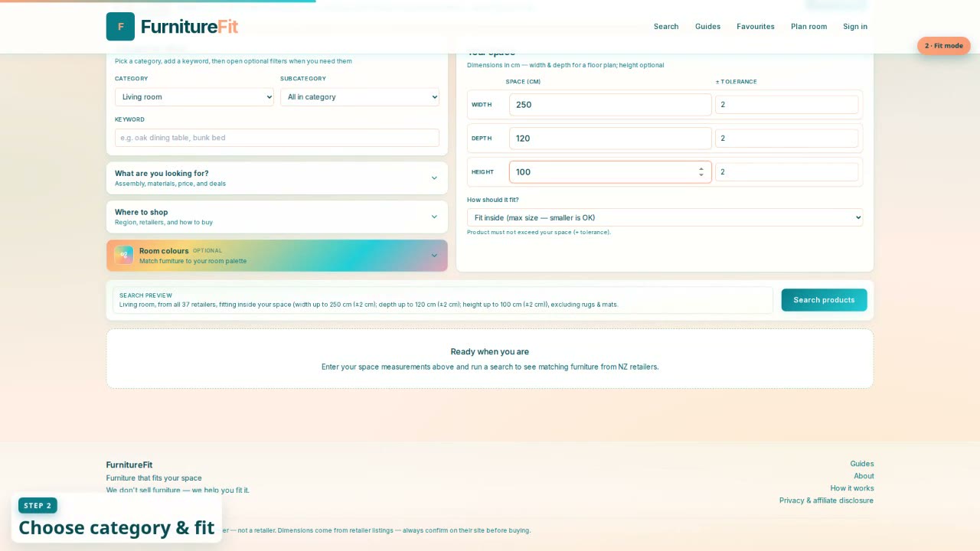Expand the Room colours optional panel
The width and height of the screenshot is (980, 551).
[x=277, y=256]
